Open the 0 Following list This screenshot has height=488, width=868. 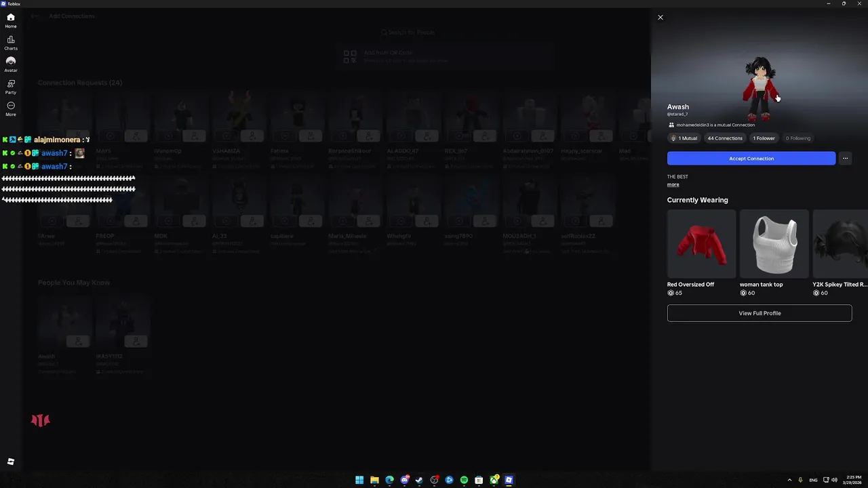tap(798, 138)
